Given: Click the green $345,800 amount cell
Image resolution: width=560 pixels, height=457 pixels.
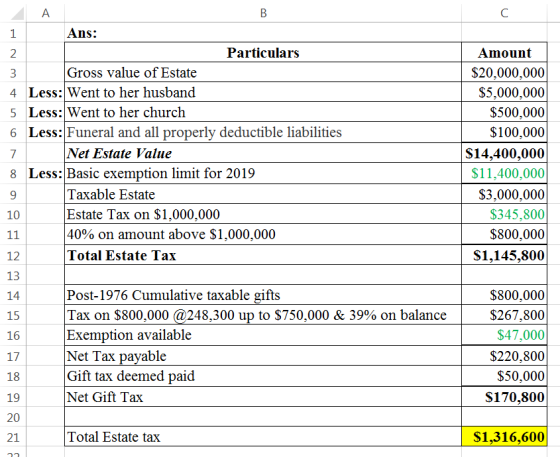Looking at the screenshot, I should (504, 214).
